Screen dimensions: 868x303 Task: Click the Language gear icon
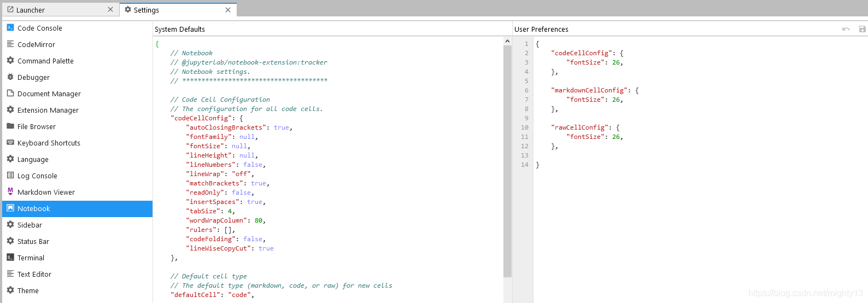click(x=10, y=159)
